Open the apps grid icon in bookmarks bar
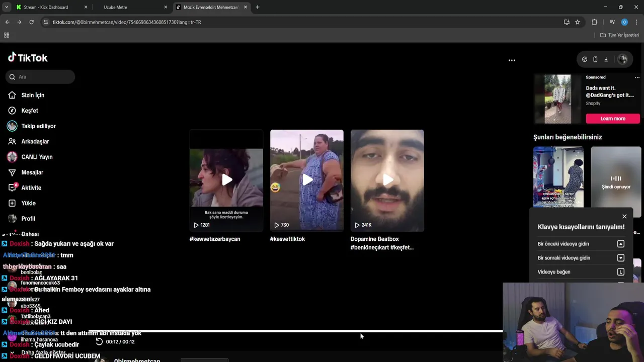644x362 pixels. tap(7, 35)
